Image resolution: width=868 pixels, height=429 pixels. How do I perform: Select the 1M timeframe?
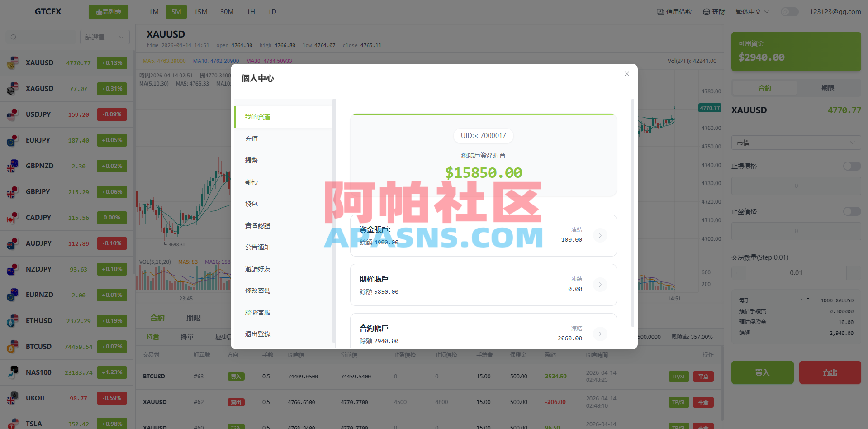(154, 12)
